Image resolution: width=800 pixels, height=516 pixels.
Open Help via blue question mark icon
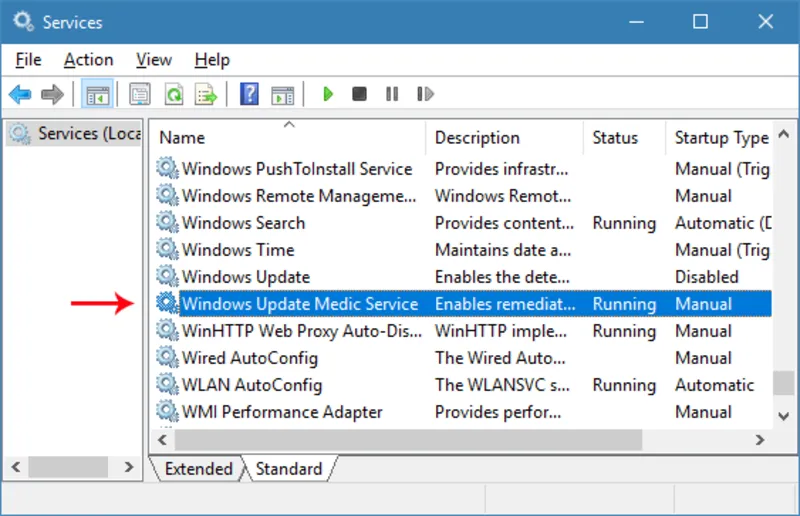(249, 95)
